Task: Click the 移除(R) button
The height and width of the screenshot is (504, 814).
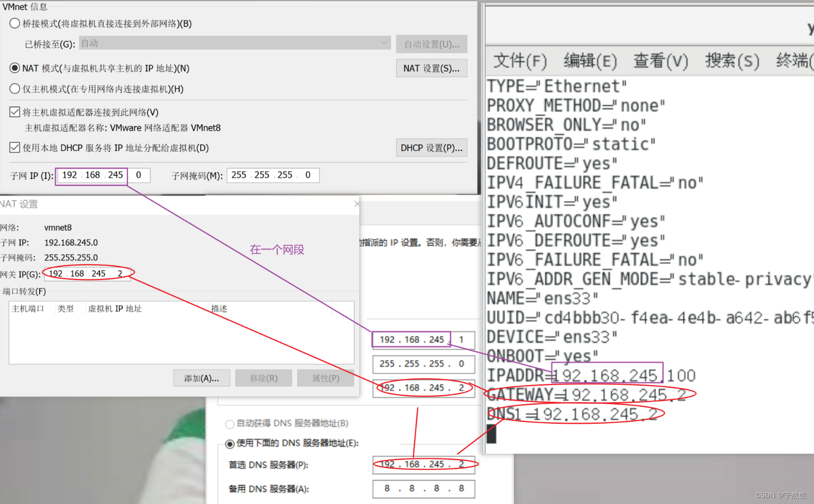Action: tap(264, 378)
